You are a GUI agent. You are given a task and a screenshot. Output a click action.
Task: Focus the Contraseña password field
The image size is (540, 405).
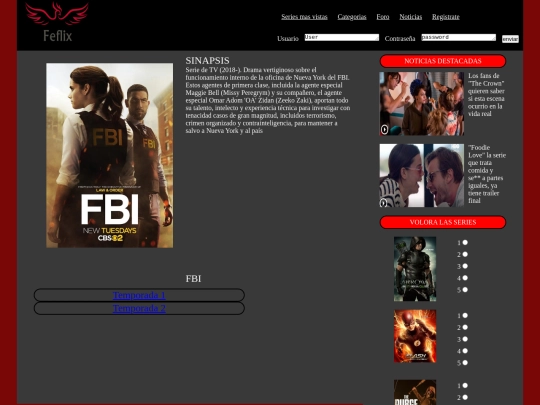click(x=458, y=37)
